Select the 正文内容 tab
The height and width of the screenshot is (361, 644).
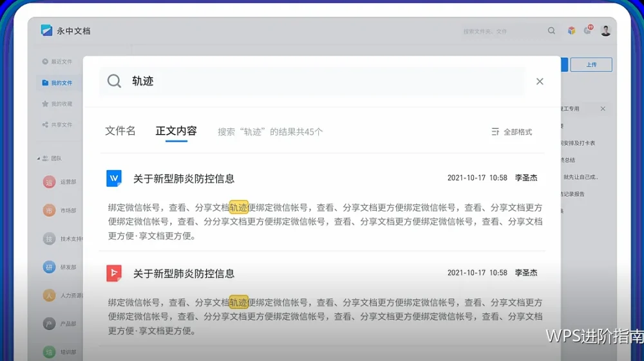[176, 131]
